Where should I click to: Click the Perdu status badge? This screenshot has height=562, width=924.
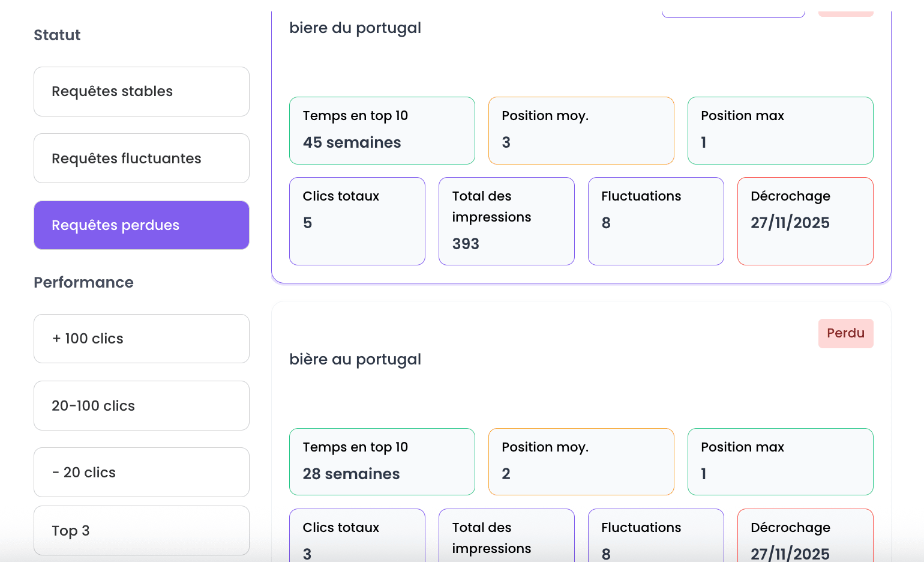point(845,333)
